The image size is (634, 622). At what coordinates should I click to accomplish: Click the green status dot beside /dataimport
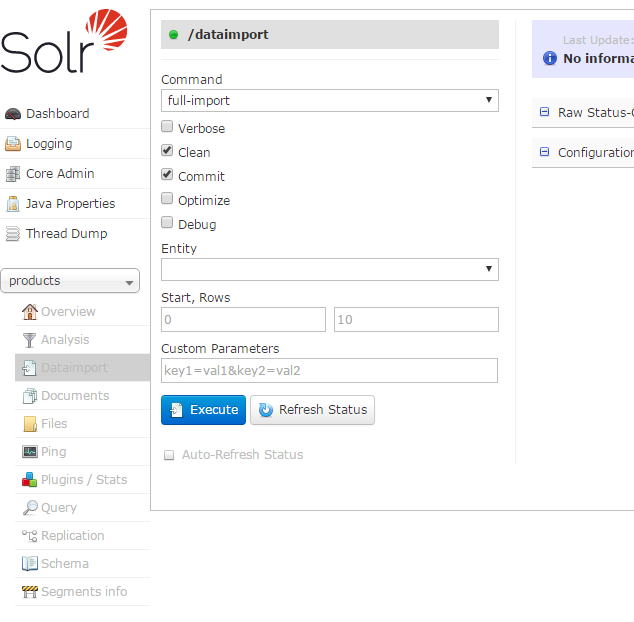(x=173, y=35)
